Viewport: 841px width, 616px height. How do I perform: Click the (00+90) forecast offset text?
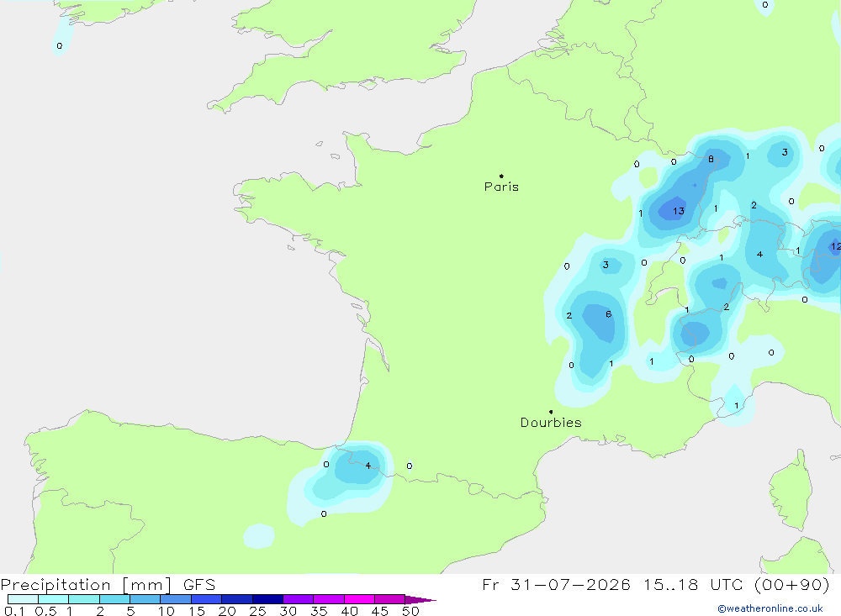click(792, 584)
